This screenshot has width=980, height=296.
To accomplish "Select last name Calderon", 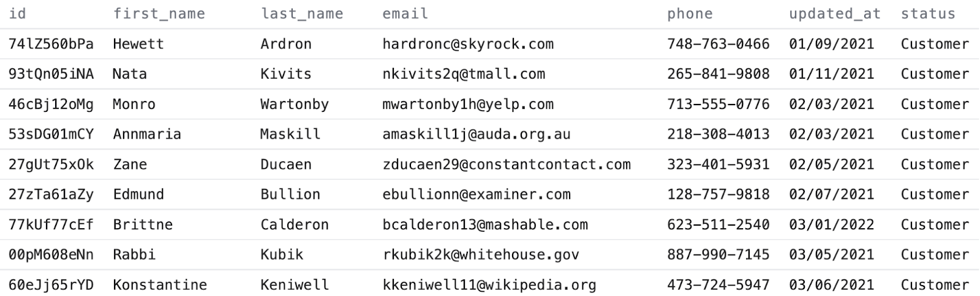I will coord(294,224).
